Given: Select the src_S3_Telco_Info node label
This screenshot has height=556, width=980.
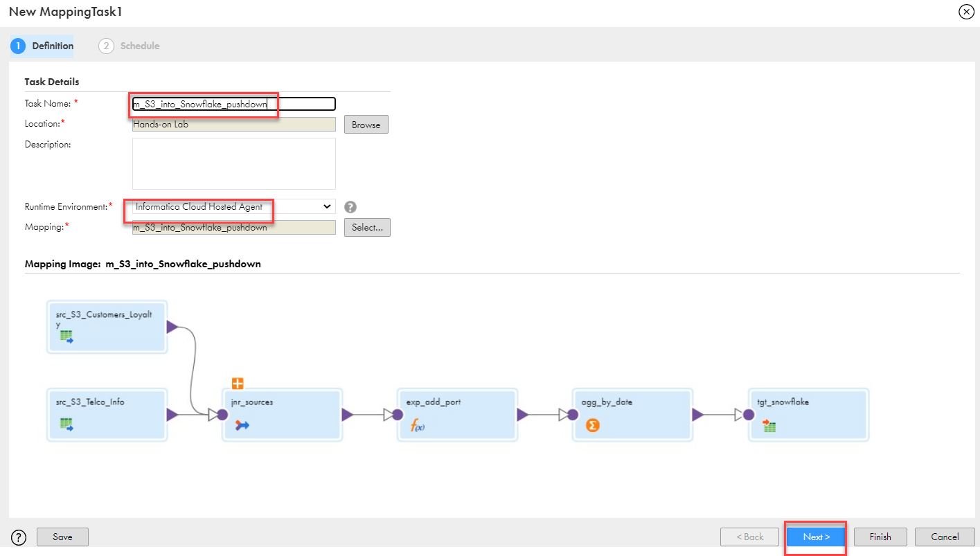Looking at the screenshot, I should [91, 402].
